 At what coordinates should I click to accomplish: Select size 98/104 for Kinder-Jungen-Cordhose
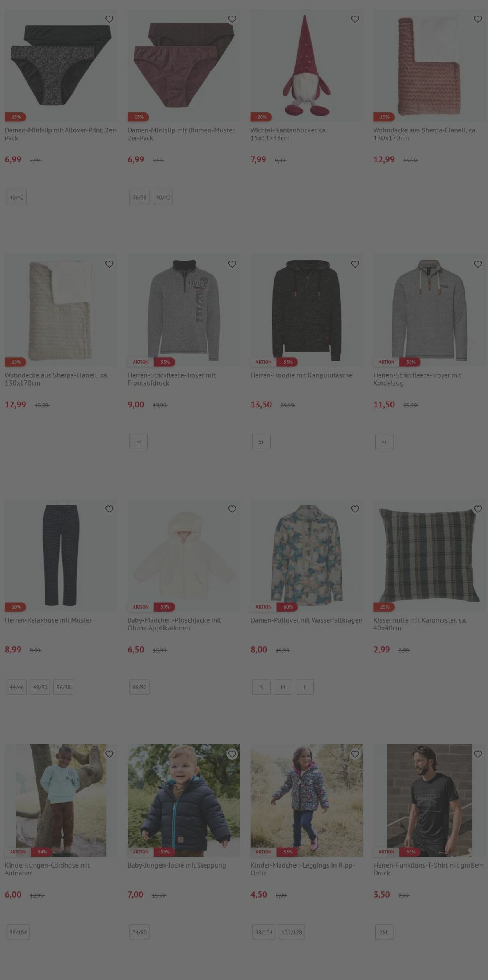click(18, 932)
